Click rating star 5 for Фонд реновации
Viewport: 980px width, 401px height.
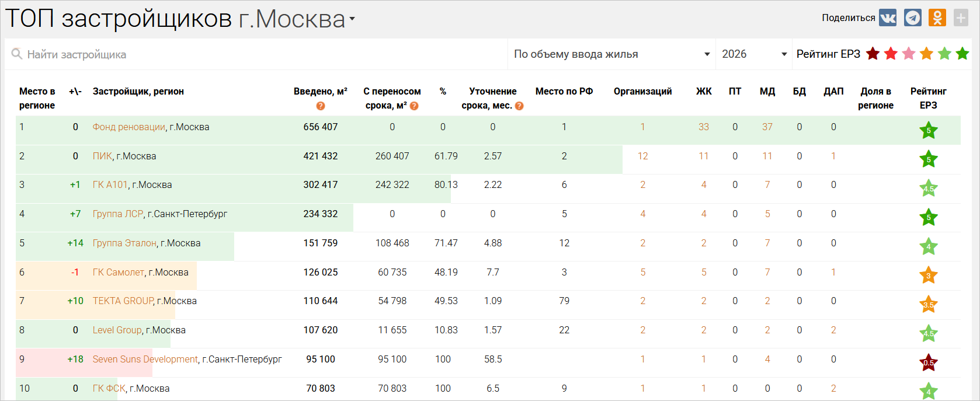(928, 130)
